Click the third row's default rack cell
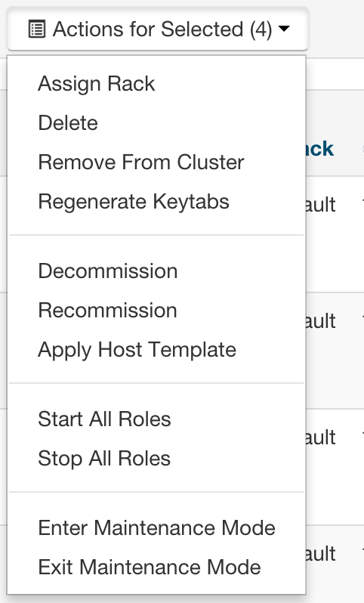The image size is (364, 603). [x=321, y=438]
